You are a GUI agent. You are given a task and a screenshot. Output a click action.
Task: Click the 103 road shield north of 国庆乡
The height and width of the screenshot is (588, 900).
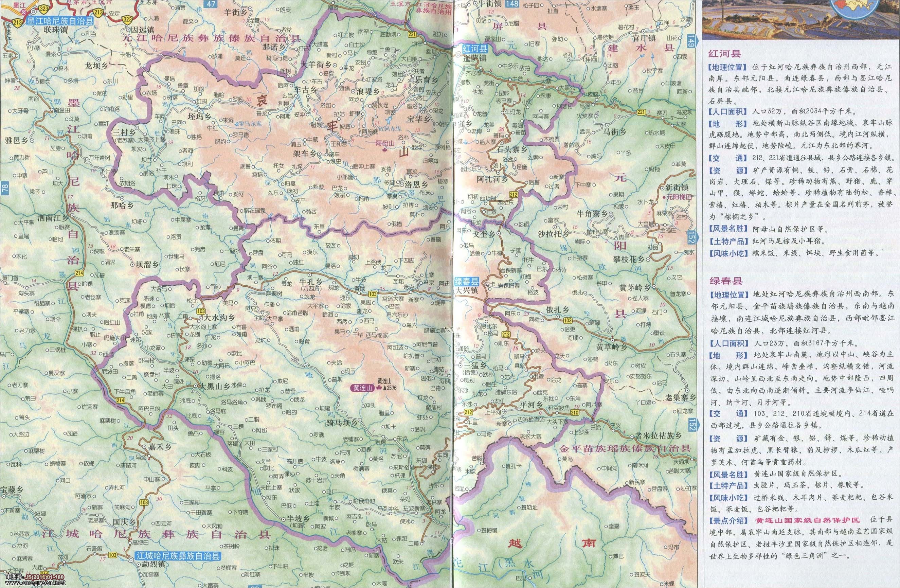click(143, 502)
